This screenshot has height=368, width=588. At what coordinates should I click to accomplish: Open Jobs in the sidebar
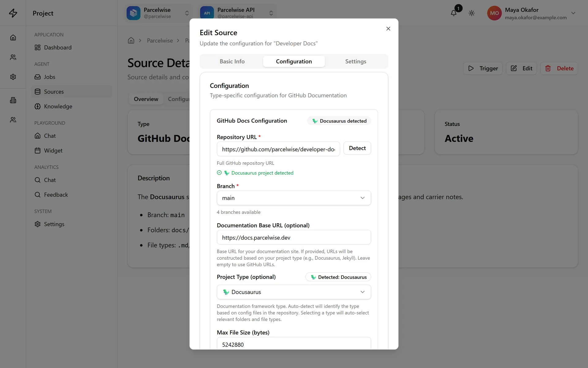coord(72,77)
